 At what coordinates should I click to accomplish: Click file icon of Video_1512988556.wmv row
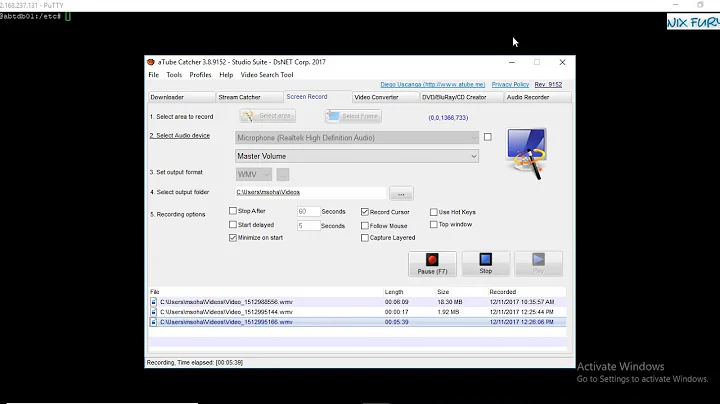pyautogui.click(x=153, y=302)
